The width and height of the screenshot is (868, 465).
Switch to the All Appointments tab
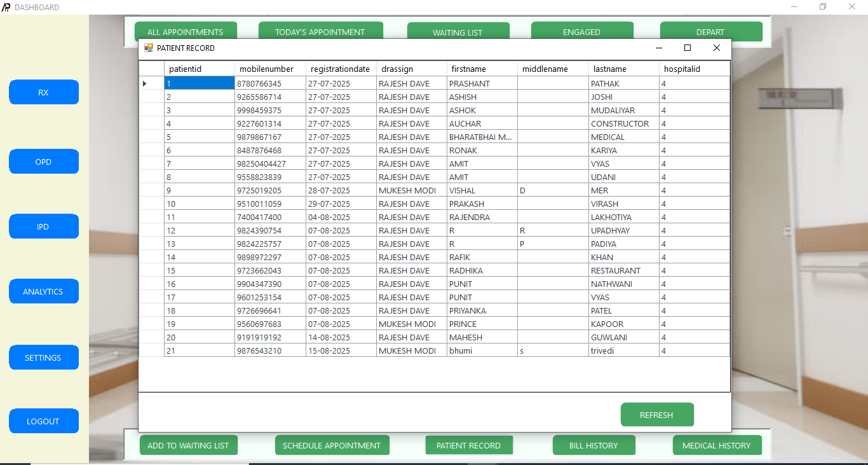coord(185,32)
